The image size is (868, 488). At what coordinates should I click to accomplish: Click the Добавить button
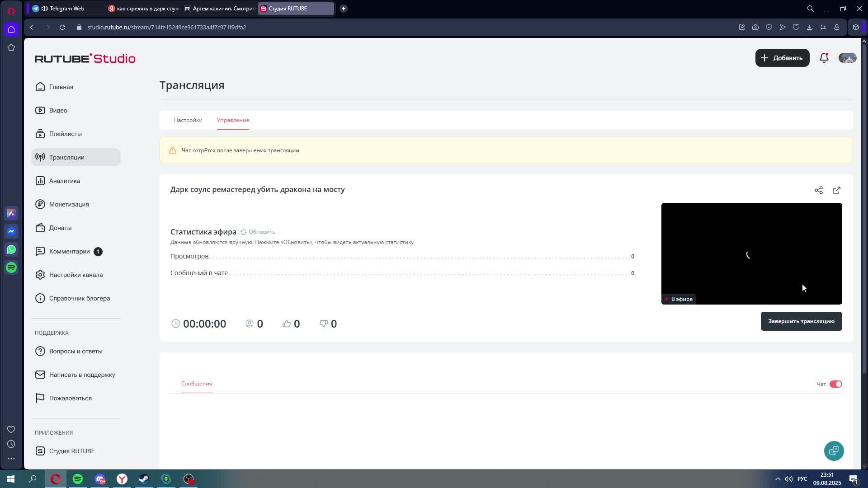[782, 58]
